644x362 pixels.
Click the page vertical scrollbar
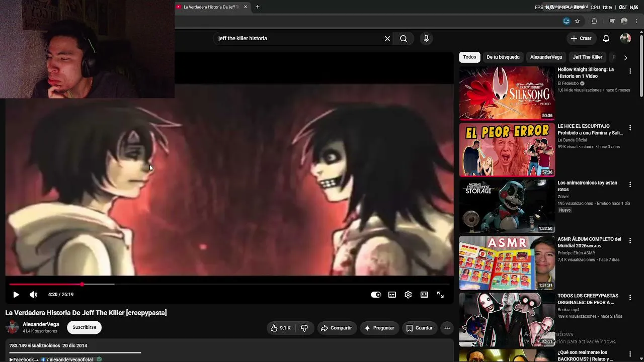[641, 65]
